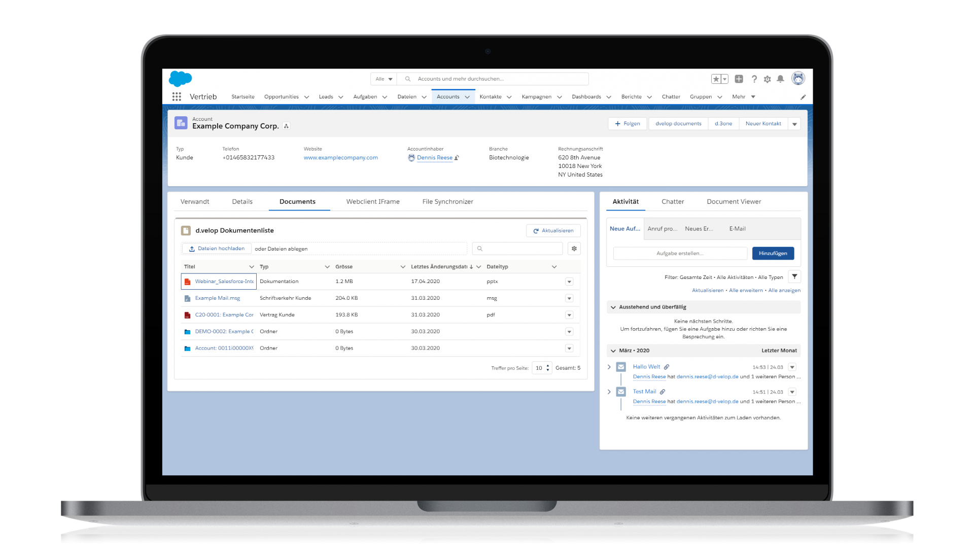Click attachment icon beside Test Mail

tap(663, 392)
